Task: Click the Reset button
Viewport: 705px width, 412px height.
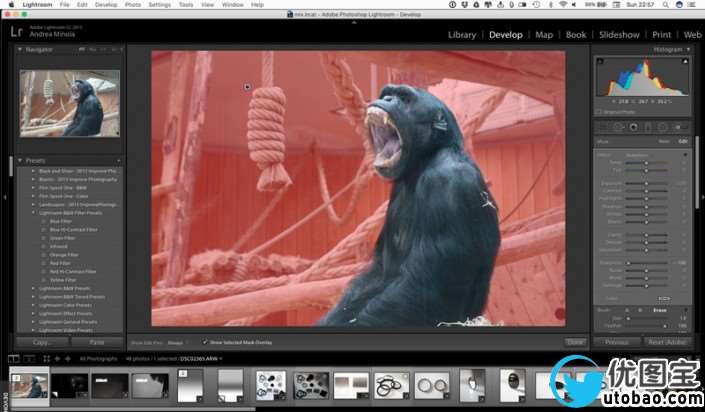Action: pos(664,342)
